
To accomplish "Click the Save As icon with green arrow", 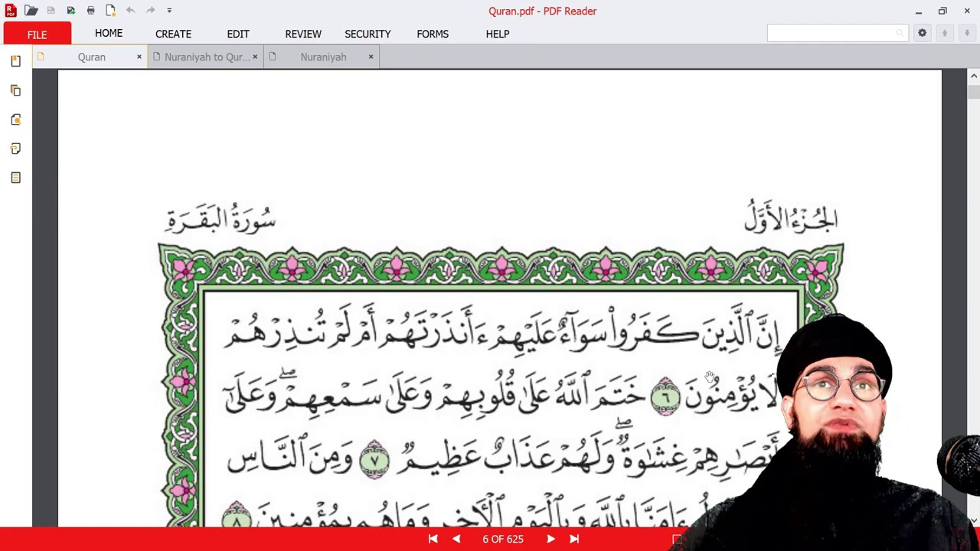I will (x=70, y=11).
